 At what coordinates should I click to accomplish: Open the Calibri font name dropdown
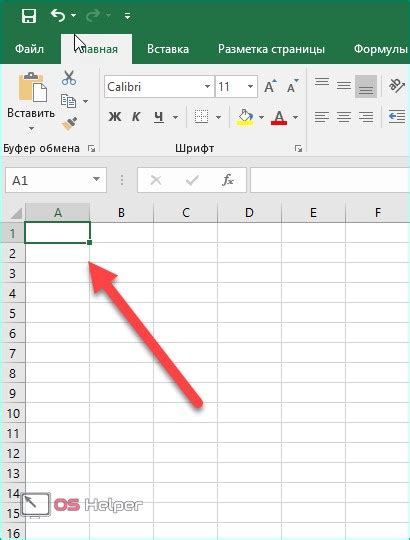[x=208, y=86]
